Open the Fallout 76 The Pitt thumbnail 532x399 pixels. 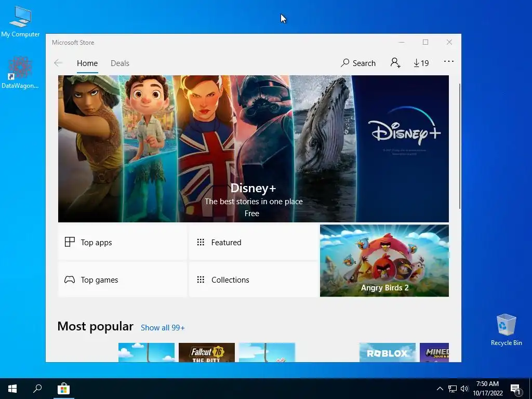(x=207, y=352)
